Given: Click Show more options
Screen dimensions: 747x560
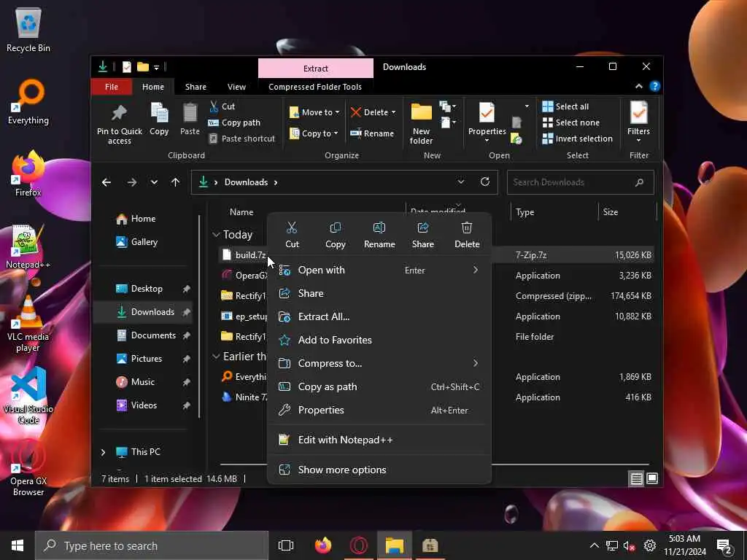Looking at the screenshot, I should (x=379, y=470).
